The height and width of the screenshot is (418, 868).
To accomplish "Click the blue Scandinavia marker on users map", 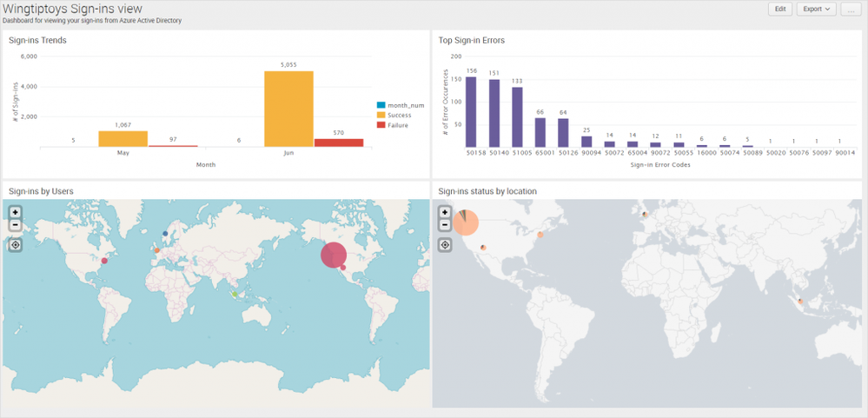I will click(x=165, y=234).
